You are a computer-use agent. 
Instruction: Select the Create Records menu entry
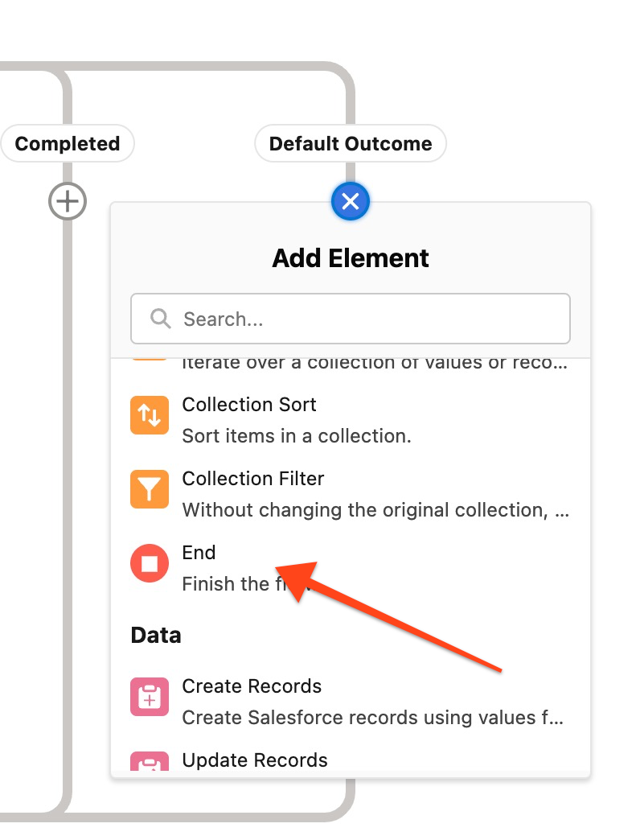(x=252, y=686)
